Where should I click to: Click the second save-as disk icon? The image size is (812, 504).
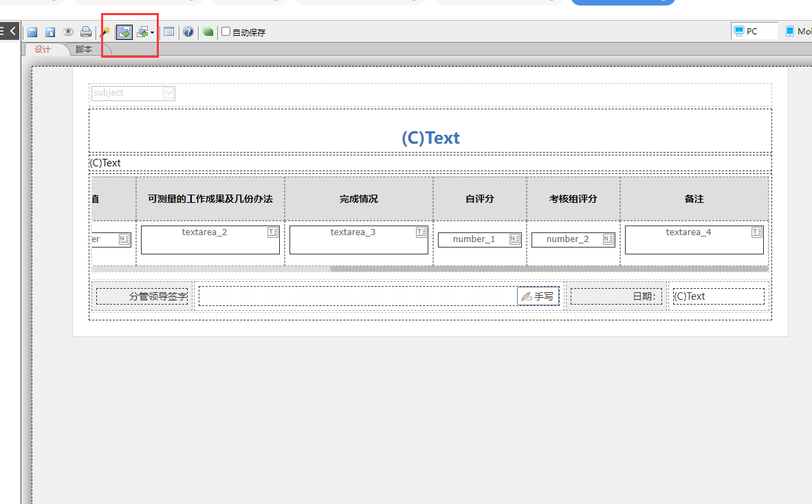point(50,32)
